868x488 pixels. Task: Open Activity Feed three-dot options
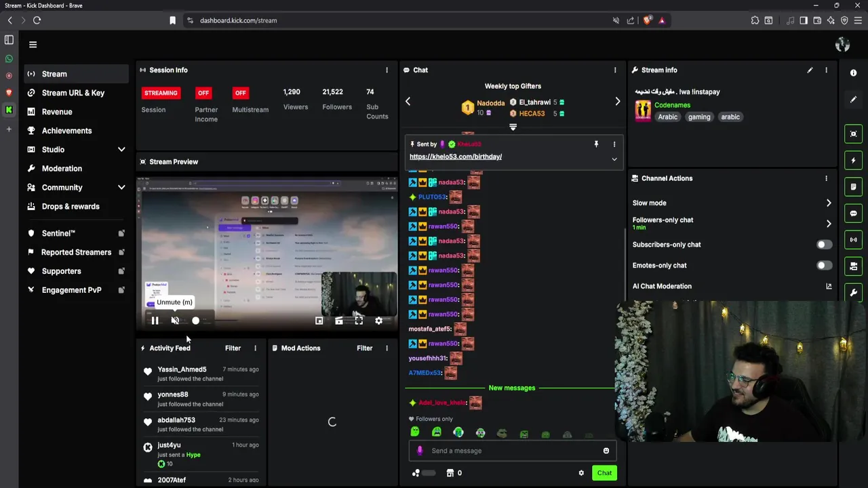pos(255,348)
